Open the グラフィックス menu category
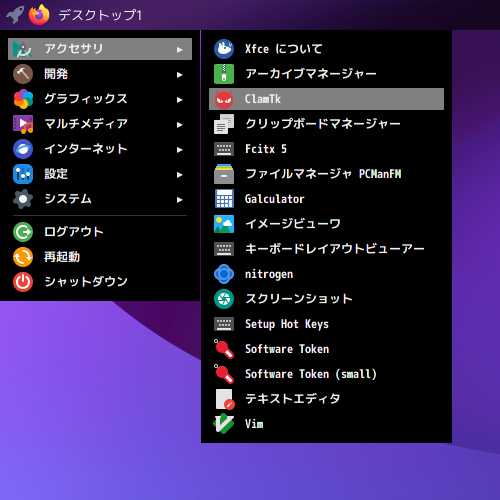The width and height of the screenshot is (500, 500). (x=100, y=99)
